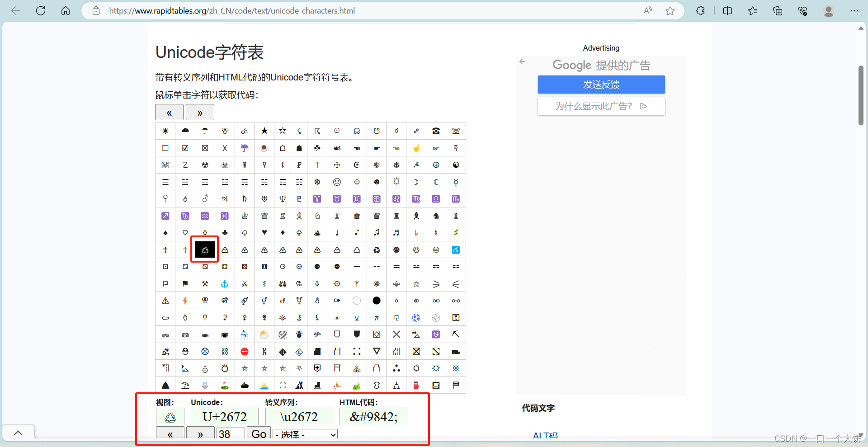The image size is (868, 447).
Task: Select the church building character
Action: pos(357,368)
